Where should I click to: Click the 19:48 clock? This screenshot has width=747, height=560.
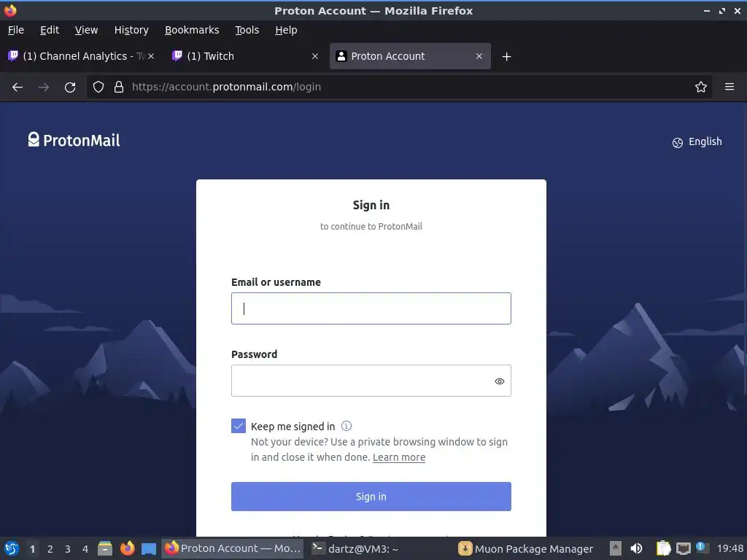pyautogui.click(x=729, y=548)
